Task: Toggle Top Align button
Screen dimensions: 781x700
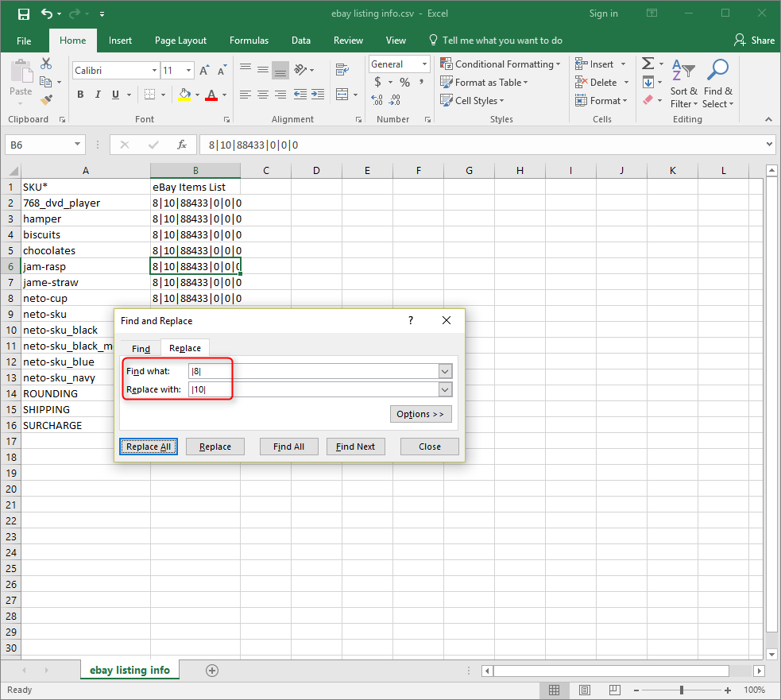Action: 246,69
